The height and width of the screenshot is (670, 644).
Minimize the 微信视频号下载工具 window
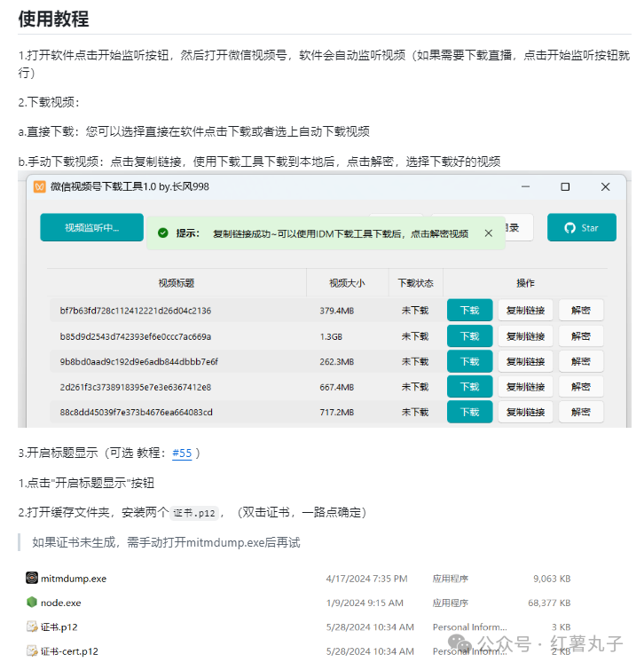click(x=525, y=186)
